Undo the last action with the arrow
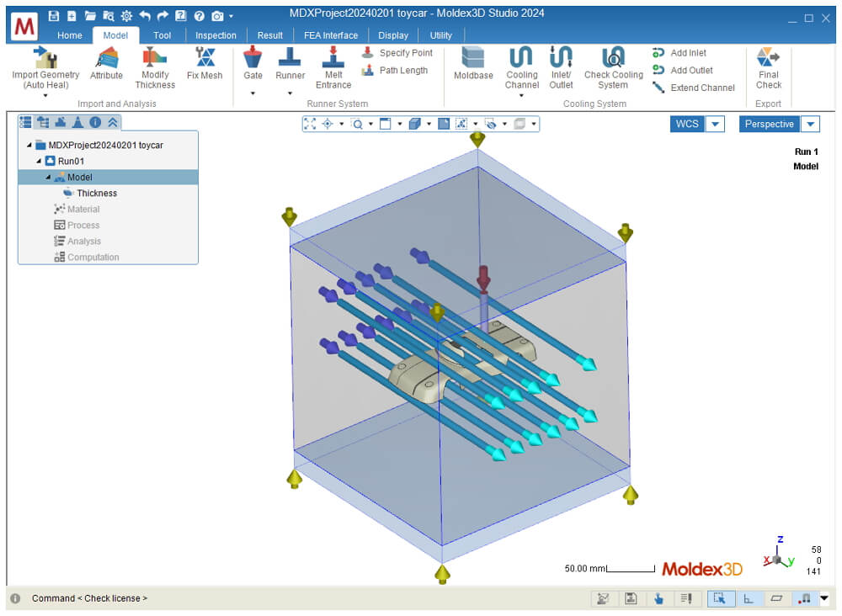The height and width of the screenshot is (616, 842). (x=145, y=15)
